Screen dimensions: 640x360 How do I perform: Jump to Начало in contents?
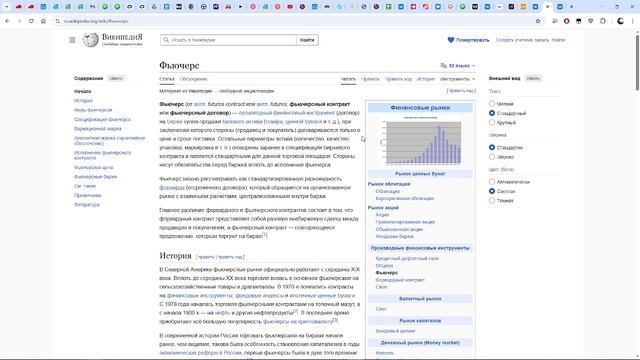83,91
